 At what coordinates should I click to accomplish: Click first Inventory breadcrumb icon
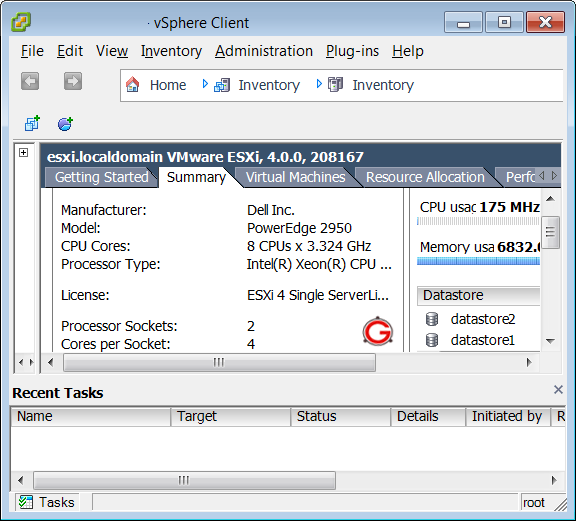pos(222,85)
